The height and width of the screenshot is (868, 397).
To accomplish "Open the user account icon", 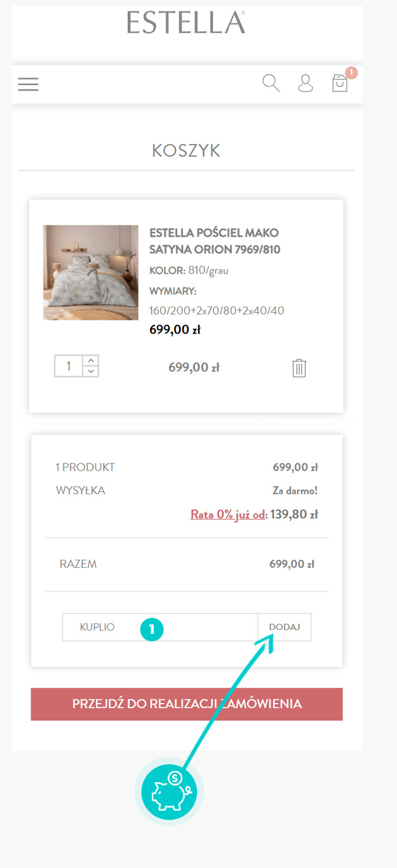I will (x=306, y=83).
